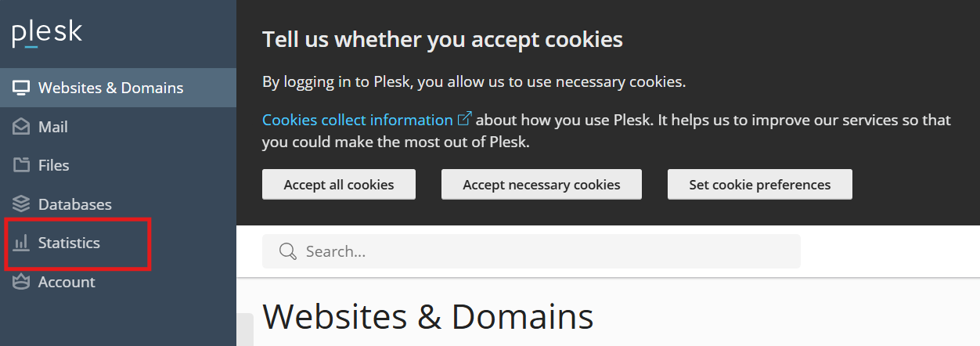Open the Files menu entry
Viewport: 980px width, 346px height.
click(x=118, y=165)
